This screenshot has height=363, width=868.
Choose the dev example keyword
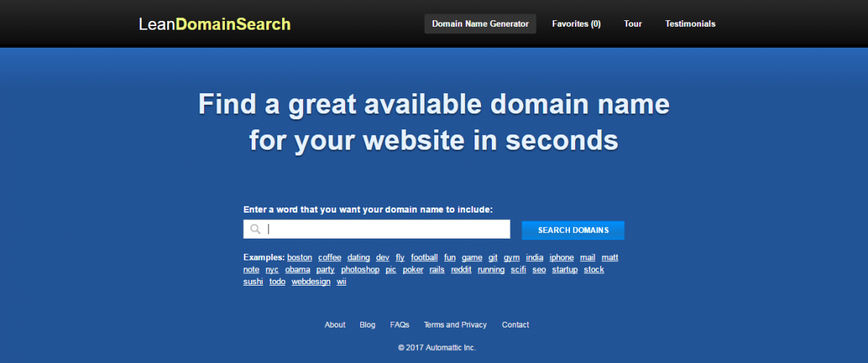tap(383, 257)
